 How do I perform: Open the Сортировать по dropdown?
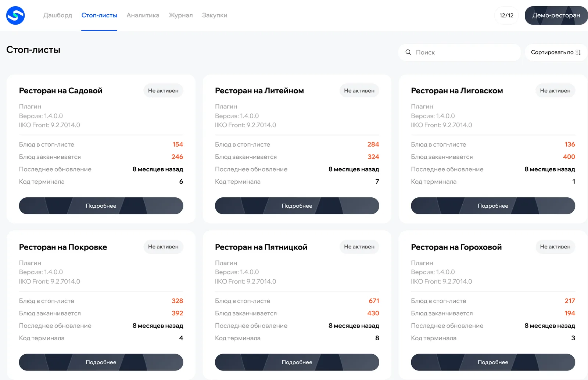click(x=556, y=53)
